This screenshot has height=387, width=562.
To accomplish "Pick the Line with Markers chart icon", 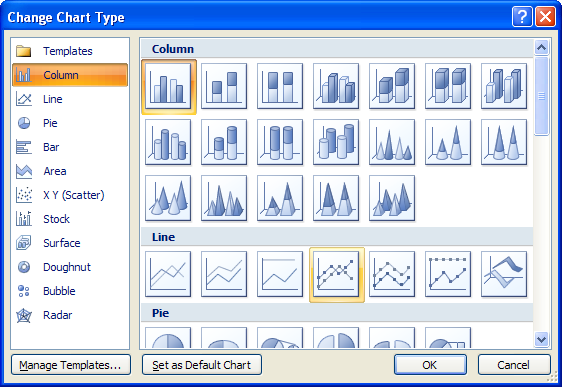I will click(x=337, y=275).
